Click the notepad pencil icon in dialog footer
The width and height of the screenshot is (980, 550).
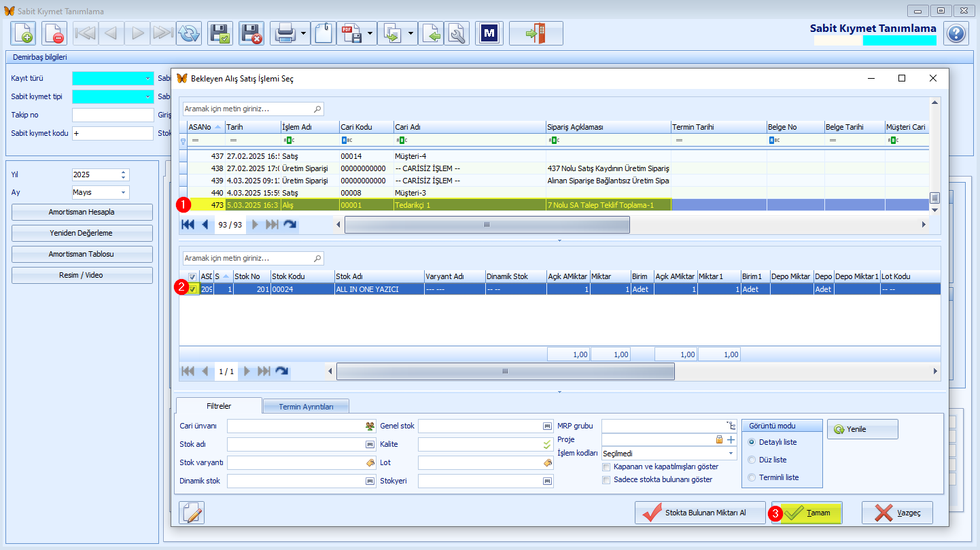click(x=192, y=513)
